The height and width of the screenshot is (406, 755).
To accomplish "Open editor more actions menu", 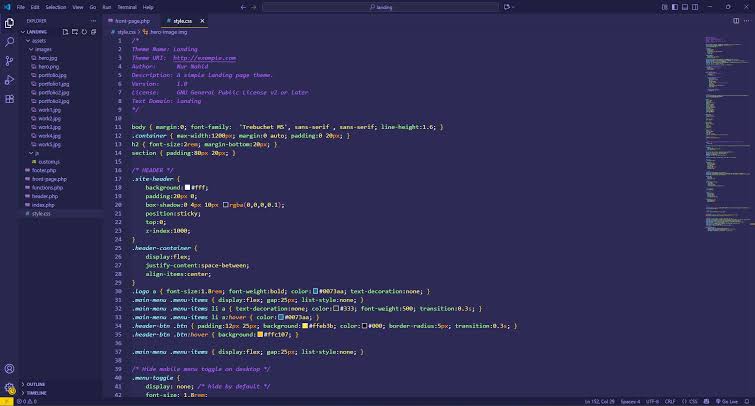I will pos(747,21).
